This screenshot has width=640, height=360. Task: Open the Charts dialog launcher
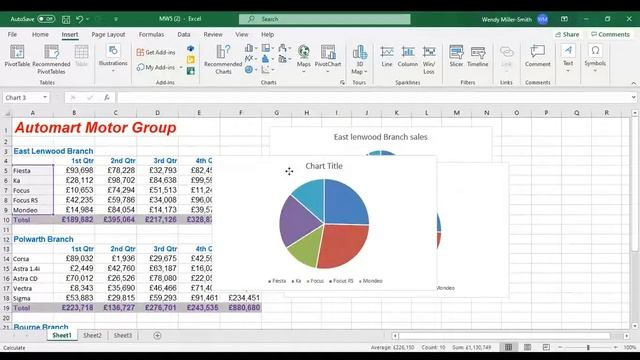tap(342, 82)
